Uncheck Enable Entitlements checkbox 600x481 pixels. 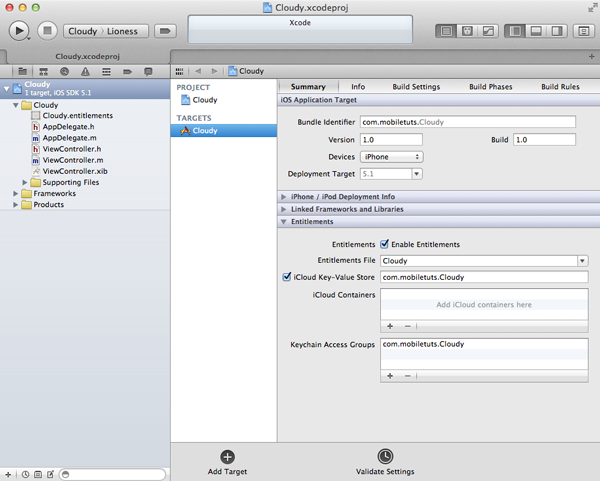(x=385, y=244)
